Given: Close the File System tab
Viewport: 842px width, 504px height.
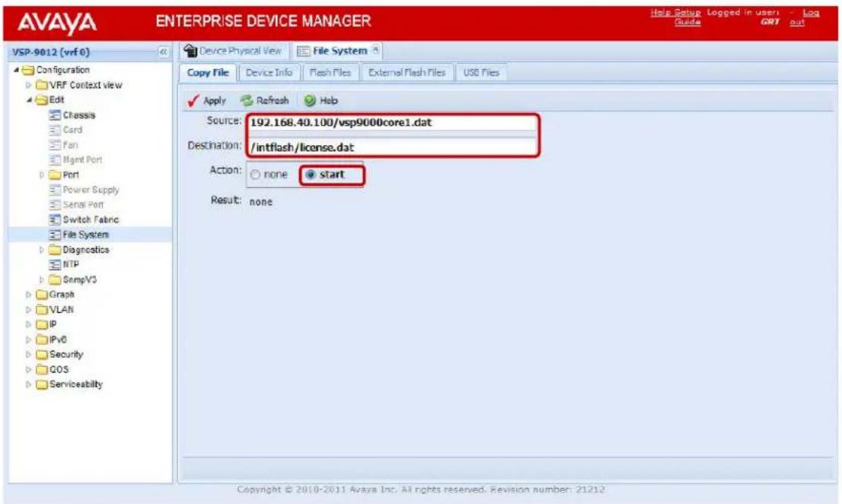Looking at the screenshot, I should click(376, 50).
